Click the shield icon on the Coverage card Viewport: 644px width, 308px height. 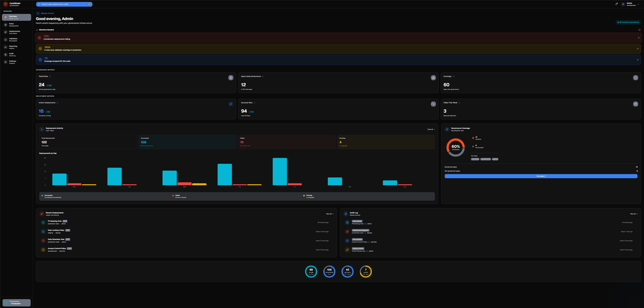tap(636, 78)
